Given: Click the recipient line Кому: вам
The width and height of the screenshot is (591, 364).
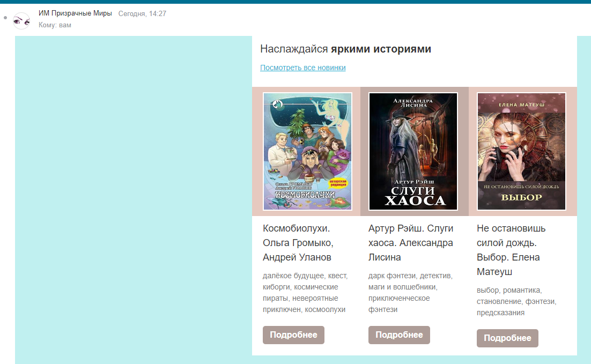Looking at the screenshot, I should point(55,25).
